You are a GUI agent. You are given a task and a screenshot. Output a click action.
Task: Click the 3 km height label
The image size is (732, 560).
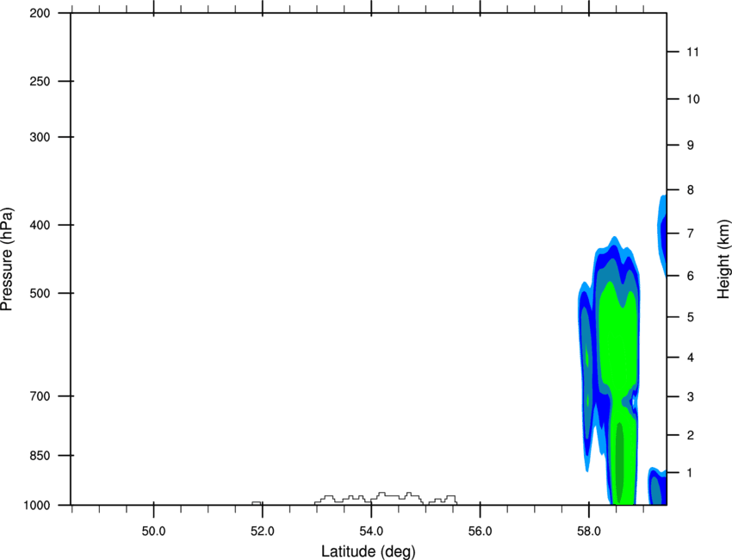[691, 397]
